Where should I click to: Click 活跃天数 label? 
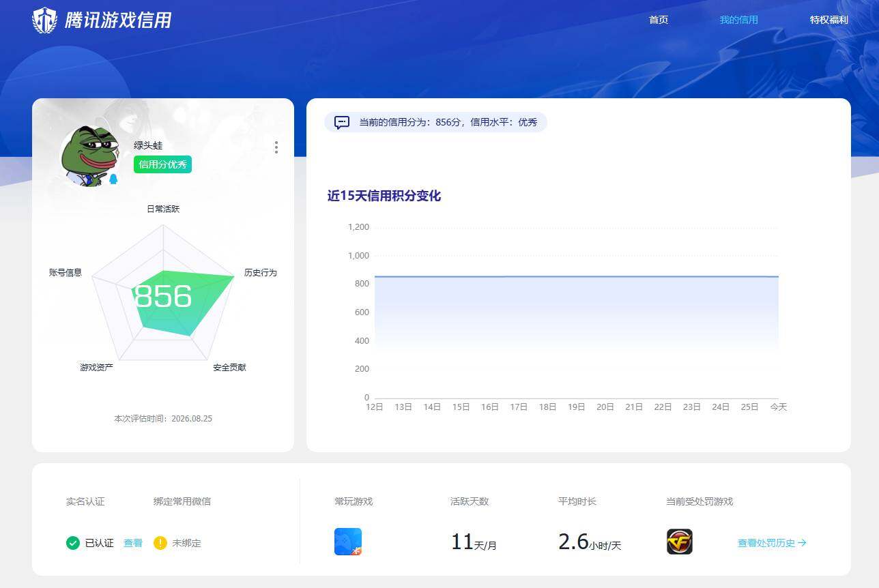(x=470, y=501)
